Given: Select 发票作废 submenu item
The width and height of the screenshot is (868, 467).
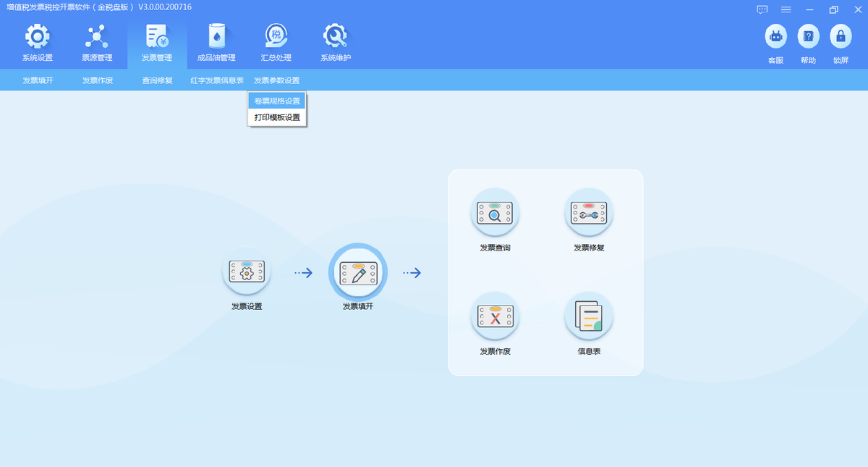Looking at the screenshot, I should coord(98,80).
